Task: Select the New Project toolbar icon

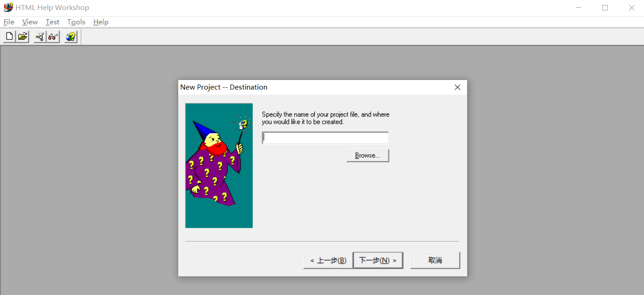Action: tap(9, 36)
